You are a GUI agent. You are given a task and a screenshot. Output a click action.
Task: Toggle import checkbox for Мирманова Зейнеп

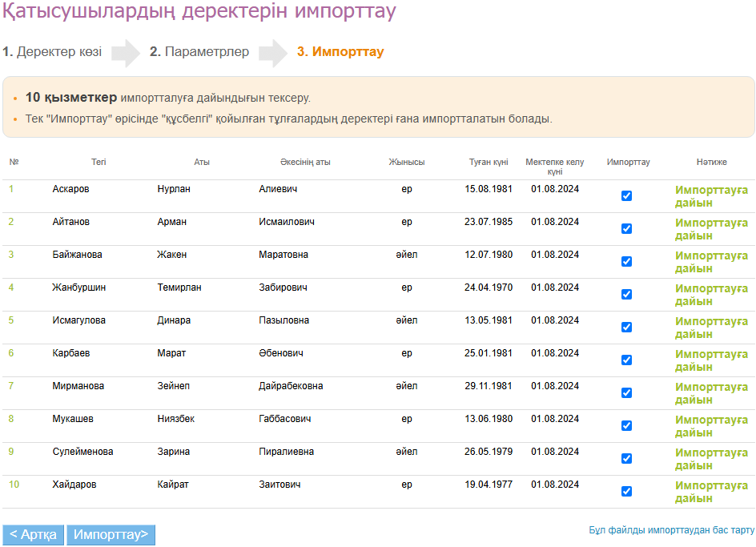626,392
